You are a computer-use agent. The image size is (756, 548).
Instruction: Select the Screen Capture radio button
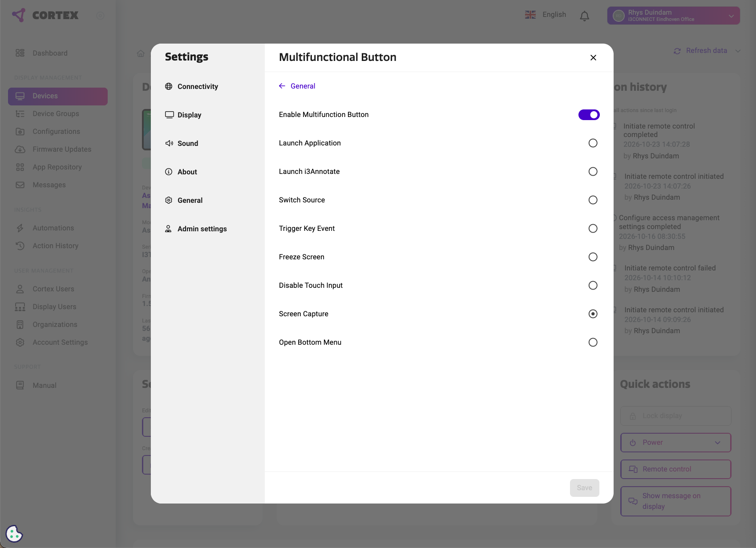pyautogui.click(x=593, y=314)
